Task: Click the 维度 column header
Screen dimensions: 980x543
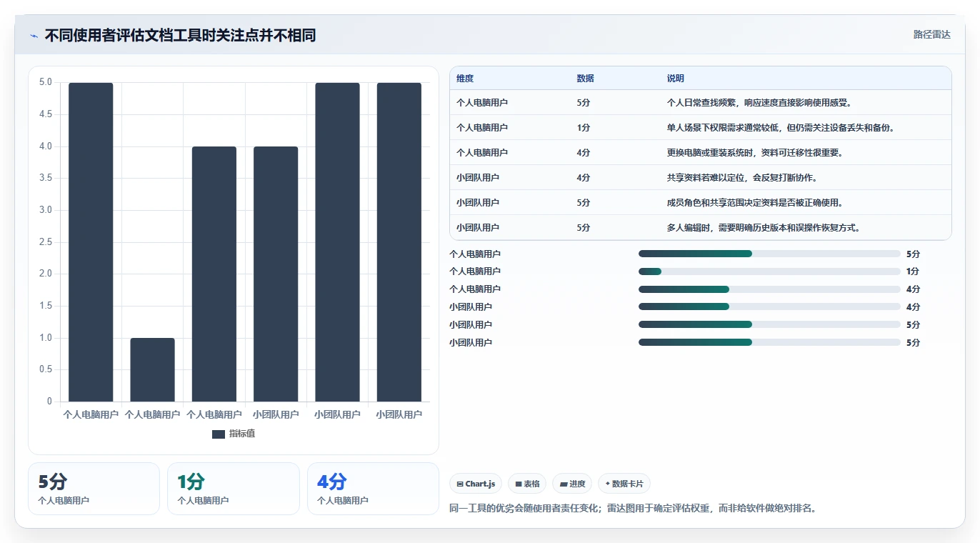Action: (x=465, y=79)
